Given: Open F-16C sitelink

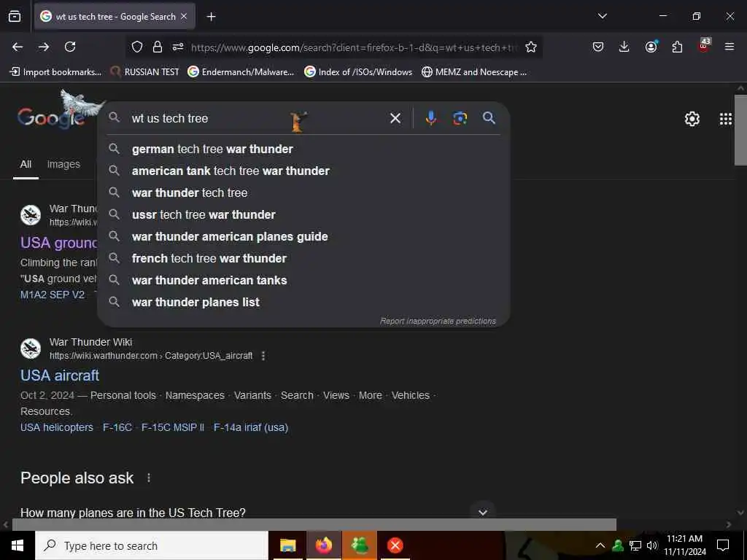Looking at the screenshot, I should (117, 427).
